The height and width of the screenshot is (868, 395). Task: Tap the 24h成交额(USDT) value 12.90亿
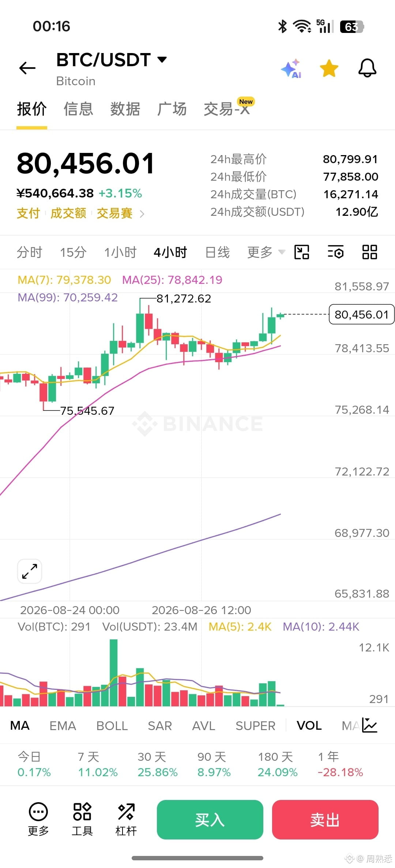point(357,212)
